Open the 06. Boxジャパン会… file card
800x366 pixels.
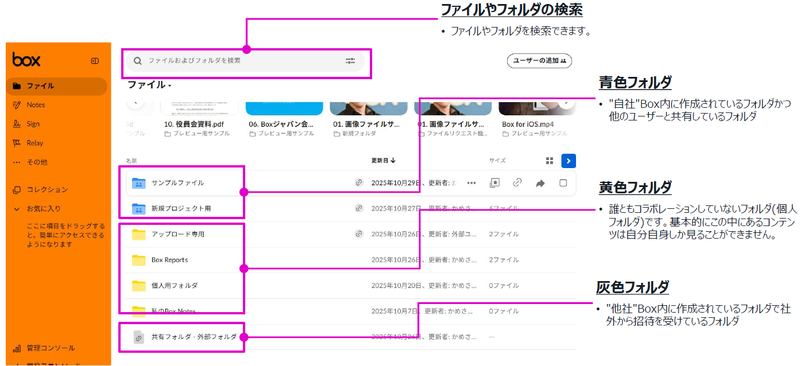[284, 120]
